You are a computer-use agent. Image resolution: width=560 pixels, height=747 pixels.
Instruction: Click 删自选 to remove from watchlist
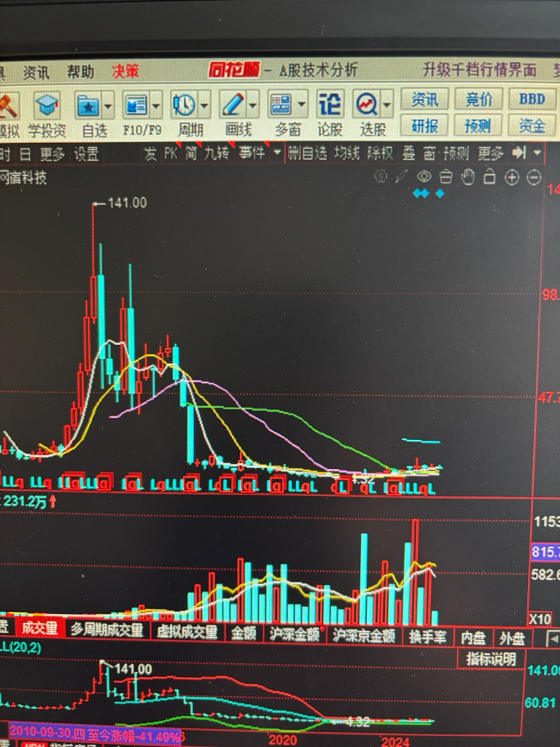(x=307, y=153)
